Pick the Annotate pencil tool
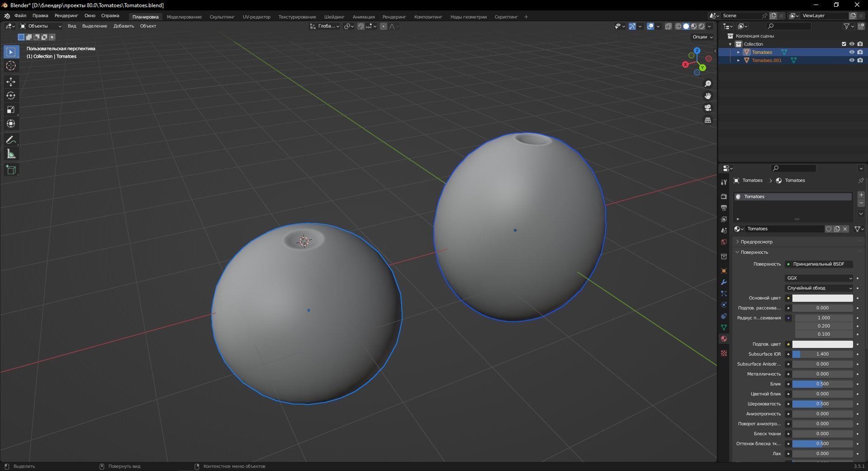This screenshot has width=868, height=471. click(x=11, y=140)
